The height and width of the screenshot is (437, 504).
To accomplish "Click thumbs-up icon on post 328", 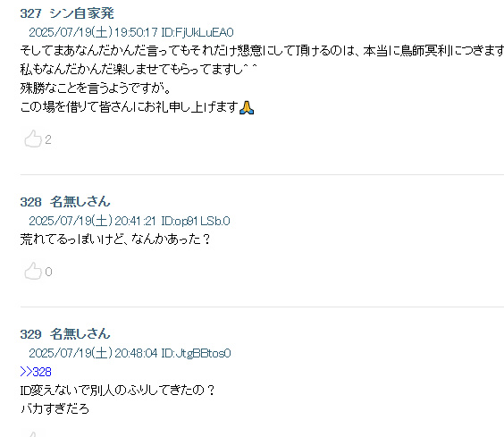I will (33, 271).
